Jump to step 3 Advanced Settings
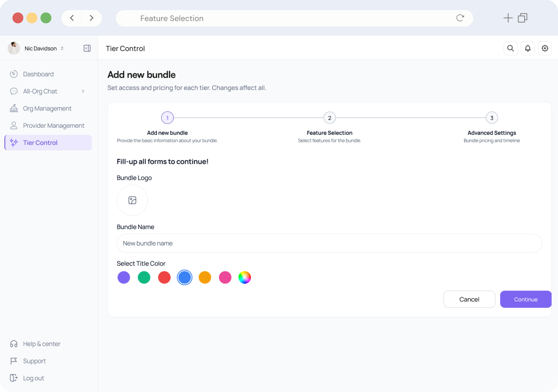This screenshot has height=392, width=558. (492, 118)
